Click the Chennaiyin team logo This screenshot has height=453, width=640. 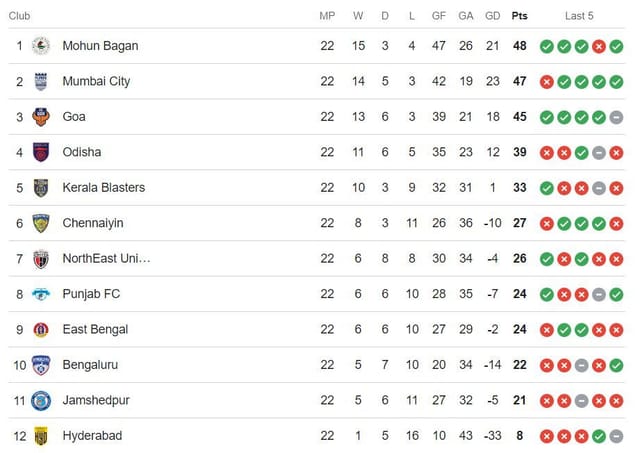tap(41, 223)
